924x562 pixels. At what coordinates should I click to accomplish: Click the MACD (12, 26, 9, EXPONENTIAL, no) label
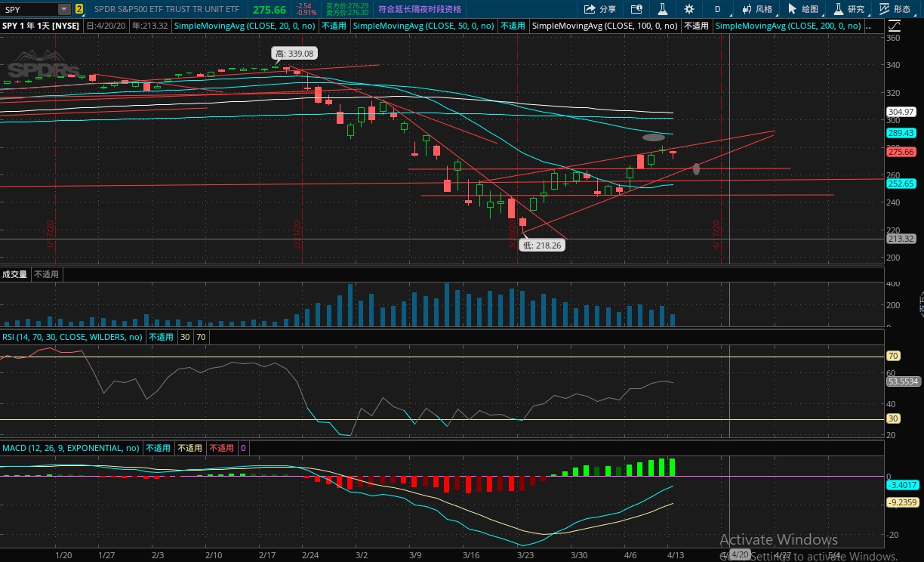click(x=71, y=448)
